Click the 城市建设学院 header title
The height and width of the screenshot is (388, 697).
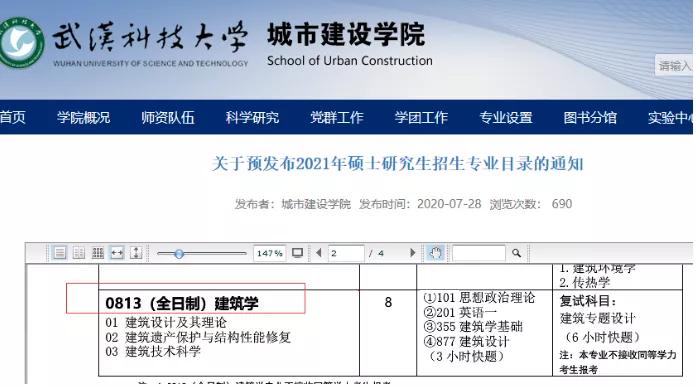(x=346, y=35)
